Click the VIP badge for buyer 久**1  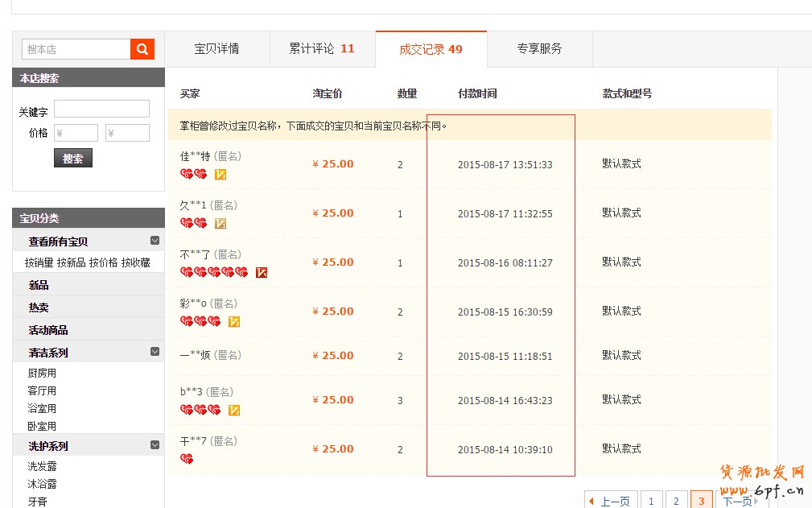coord(221,223)
